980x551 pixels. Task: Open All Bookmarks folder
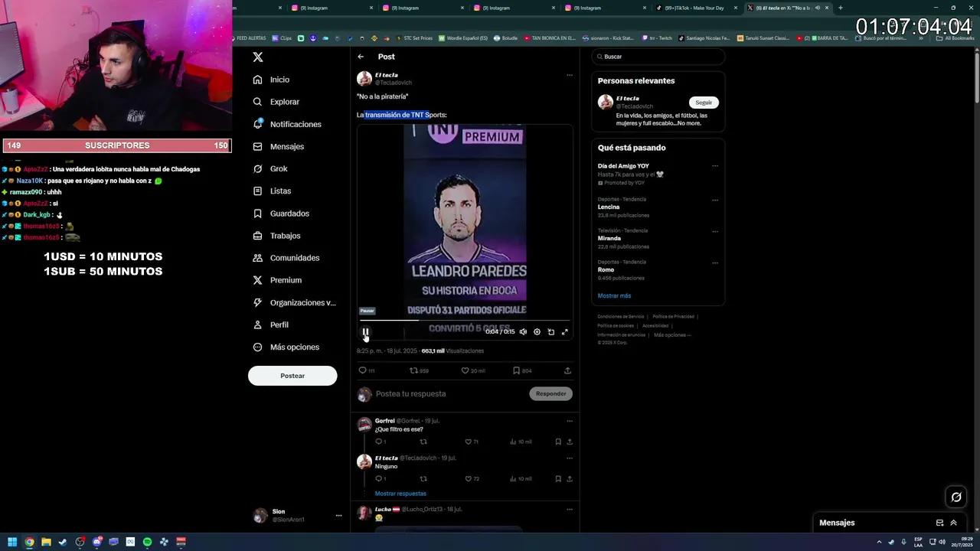pyautogui.click(x=955, y=37)
